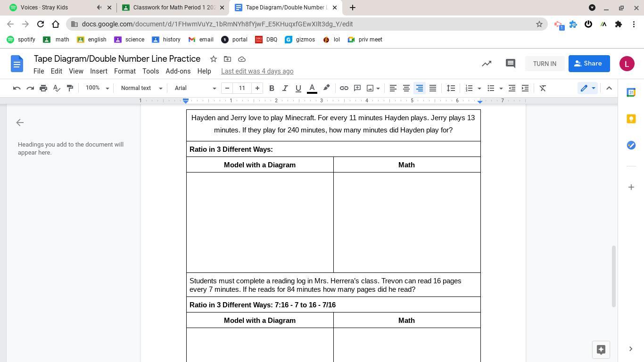Open activity dashboard trend icon
This screenshot has width=644, height=362.
click(487, 64)
